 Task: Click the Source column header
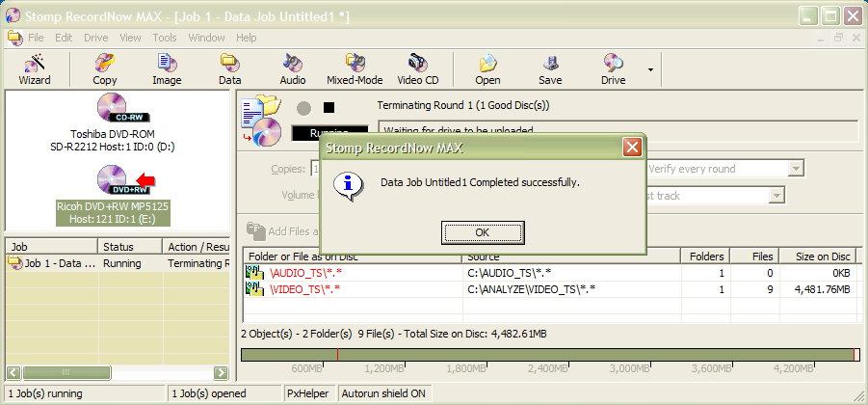pos(571,256)
